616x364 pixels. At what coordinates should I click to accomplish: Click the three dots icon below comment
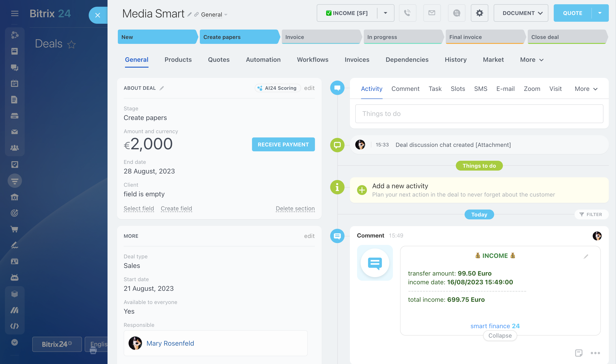click(595, 353)
